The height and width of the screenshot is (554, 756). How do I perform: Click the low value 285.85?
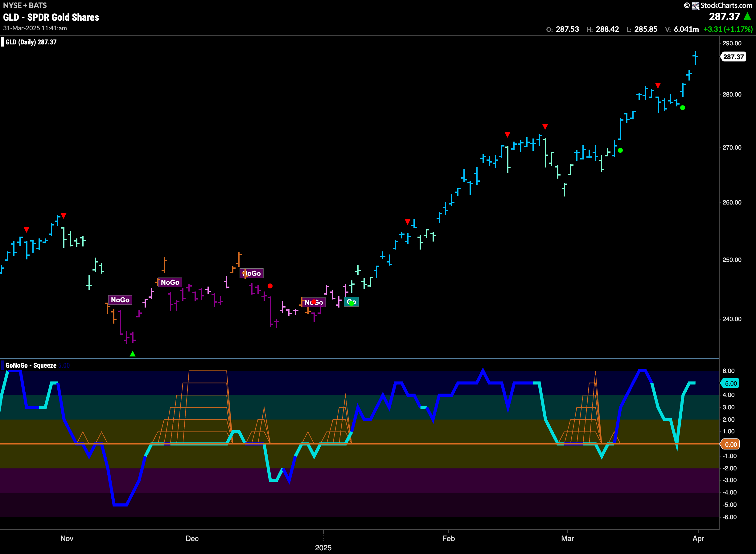click(x=646, y=29)
